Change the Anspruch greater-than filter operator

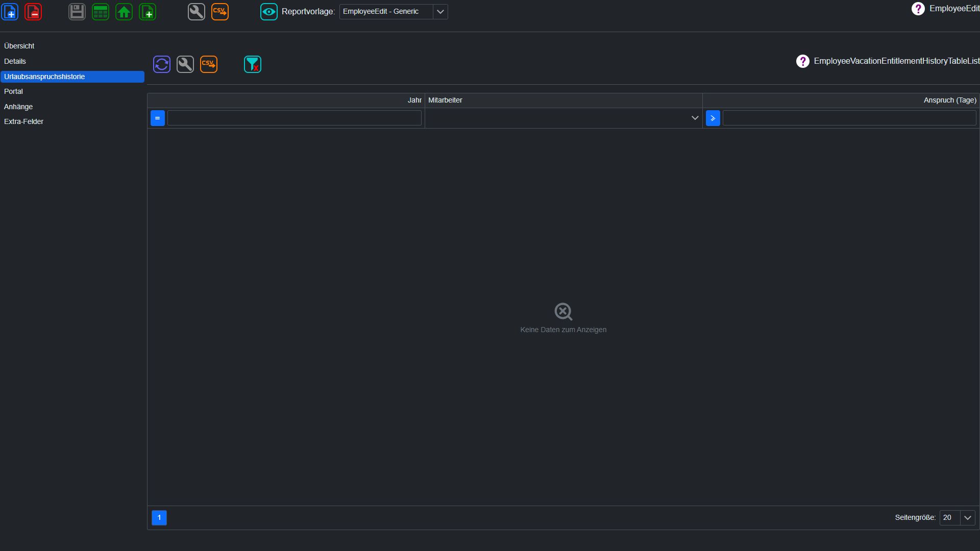(713, 118)
